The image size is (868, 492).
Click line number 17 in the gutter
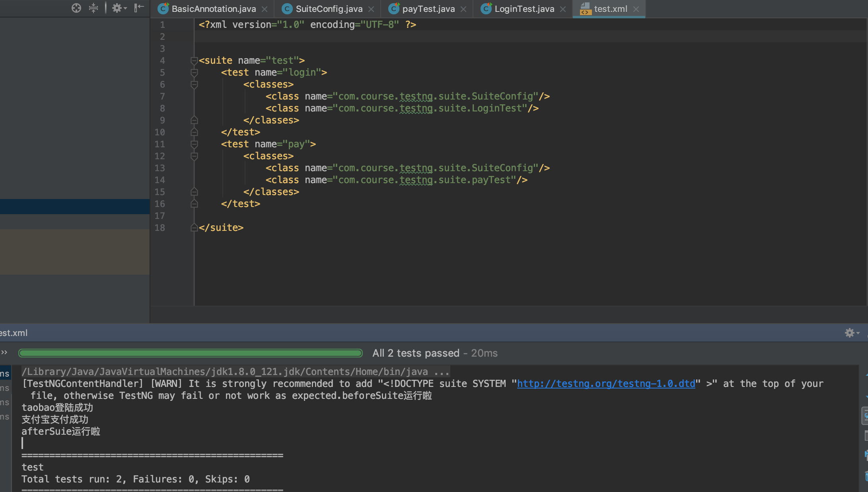160,216
